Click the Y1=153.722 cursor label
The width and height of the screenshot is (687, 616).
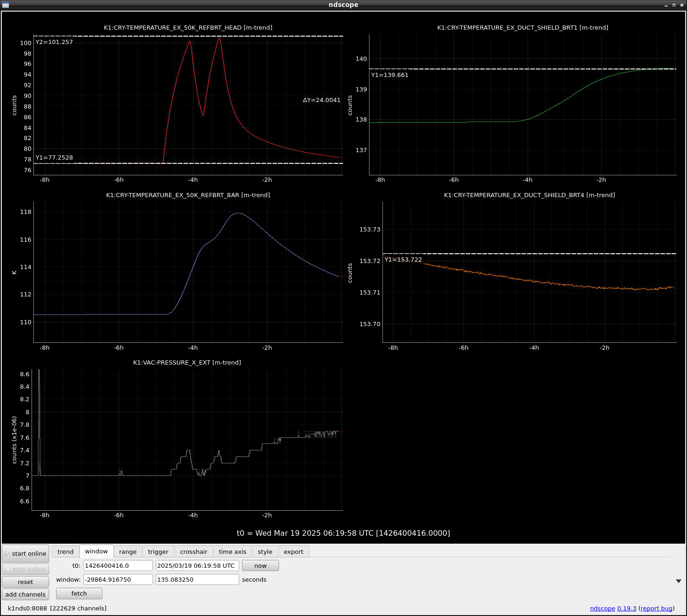tap(403, 259)
